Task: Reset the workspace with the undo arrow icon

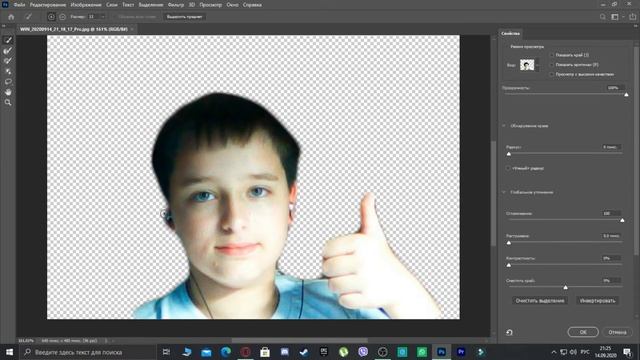Action: (509, 332)
